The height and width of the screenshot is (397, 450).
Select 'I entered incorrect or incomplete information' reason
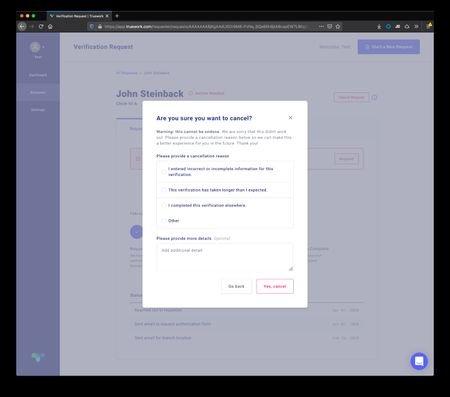[225, 172]
